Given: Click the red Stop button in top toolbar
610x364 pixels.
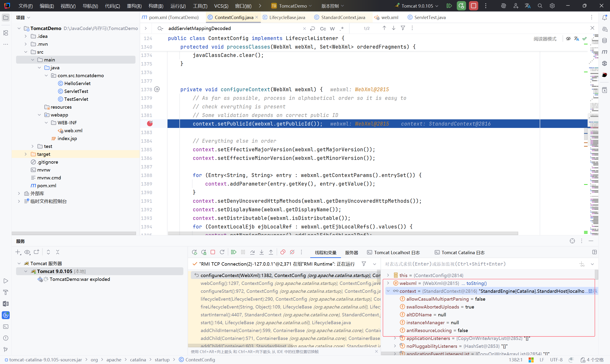Looking at the screenshot, I should pos(473,6).
